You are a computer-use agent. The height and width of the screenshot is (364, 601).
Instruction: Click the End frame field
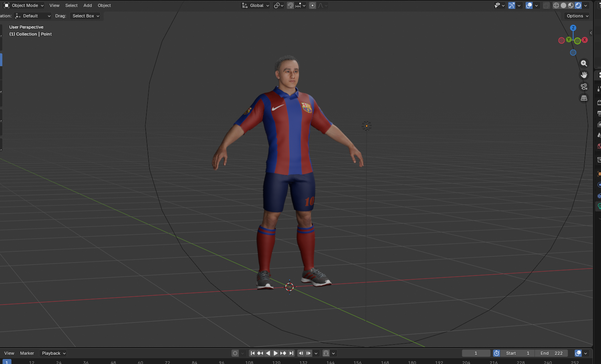pyautogui.click(x=551, y=353)
